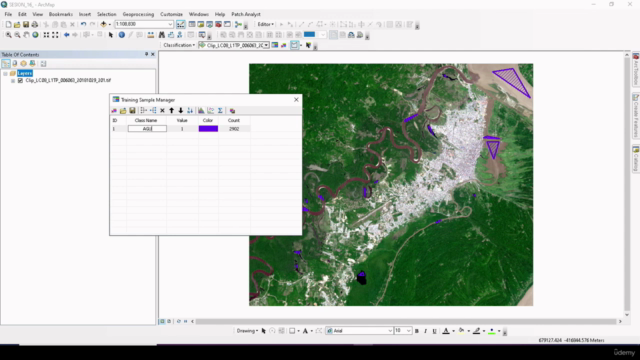This screenshot has height=360, width=640.
Task: Open the Arial font dropdown
Action: point(390,331)
